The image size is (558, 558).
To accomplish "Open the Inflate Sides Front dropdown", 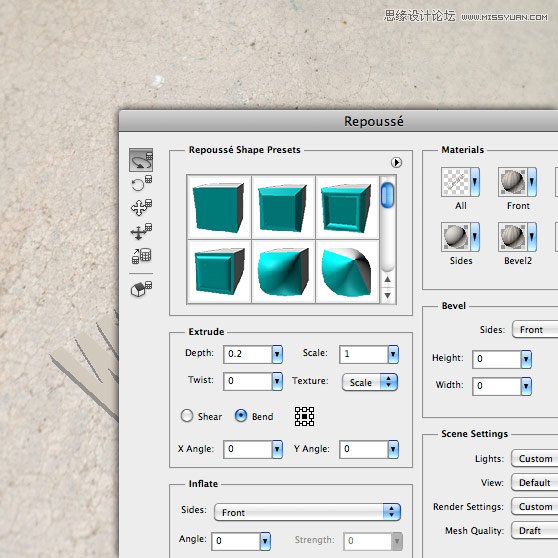I will coord(307,512).
